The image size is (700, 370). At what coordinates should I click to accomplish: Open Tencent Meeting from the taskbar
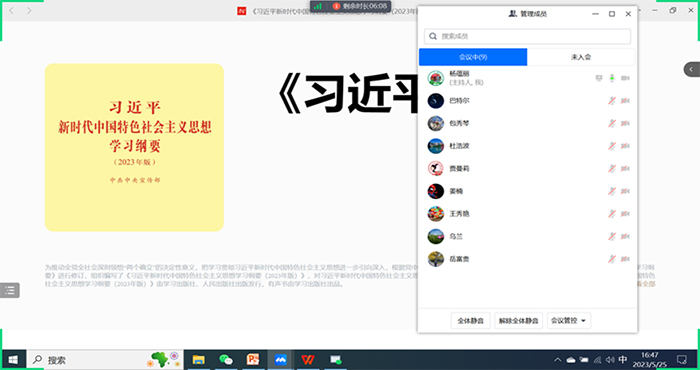click(281, 360)
